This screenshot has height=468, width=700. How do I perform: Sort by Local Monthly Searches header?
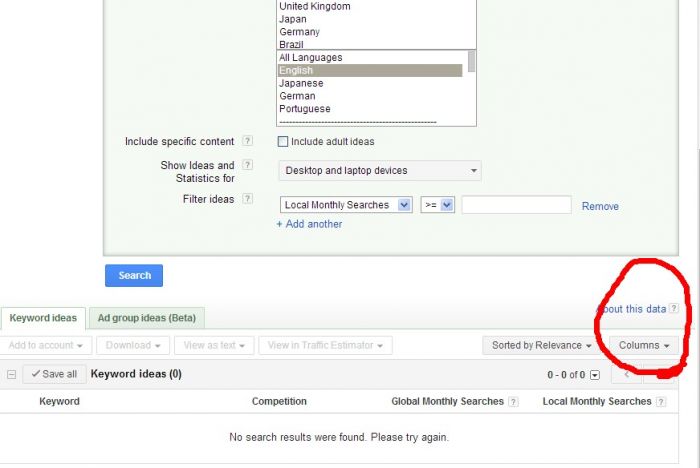coord(597,401)
